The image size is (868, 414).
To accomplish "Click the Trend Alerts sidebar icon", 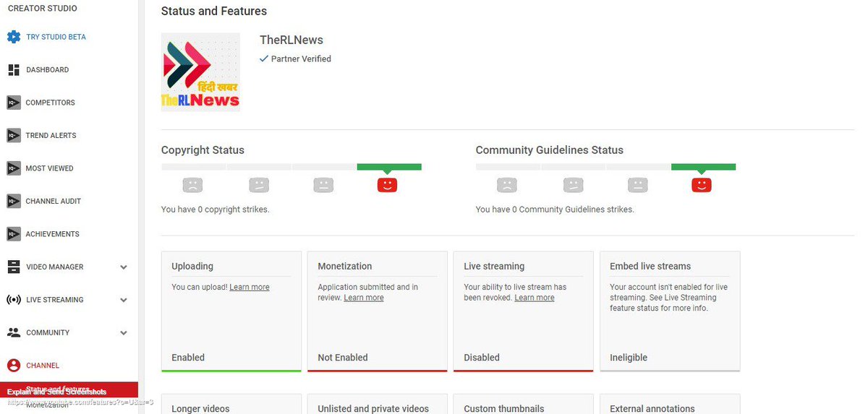I will click(14, 135).
